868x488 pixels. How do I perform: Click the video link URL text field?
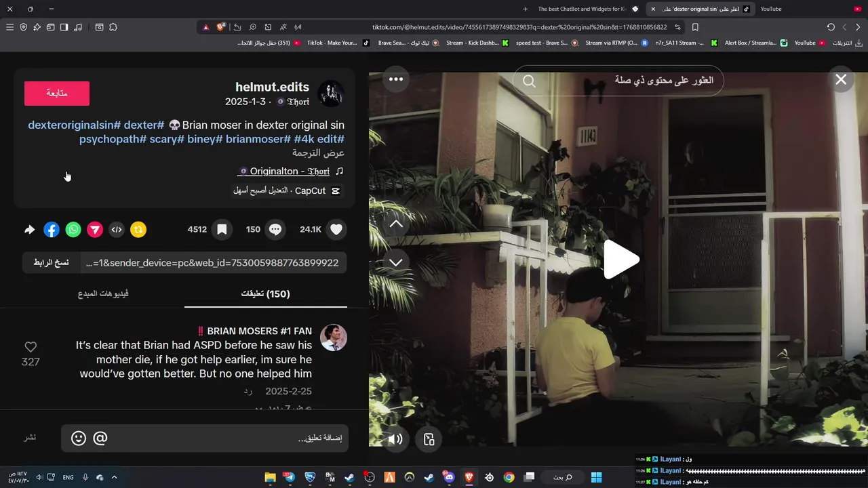(213, 263)
